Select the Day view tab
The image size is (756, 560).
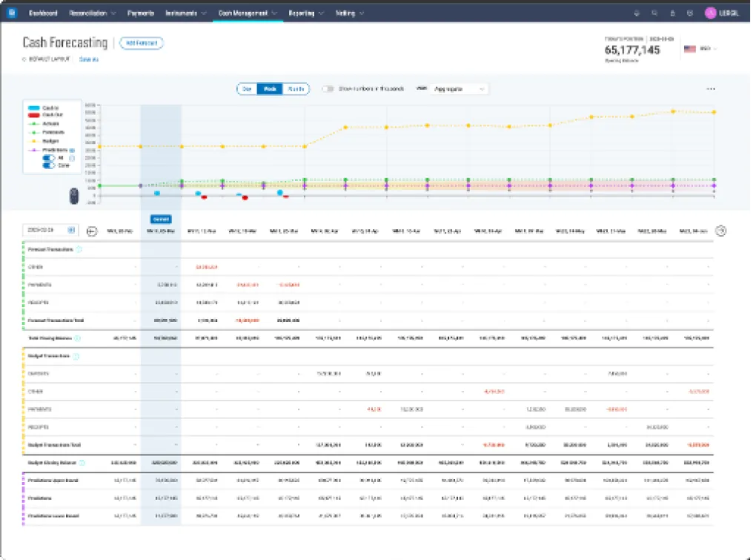pos(248,89)
